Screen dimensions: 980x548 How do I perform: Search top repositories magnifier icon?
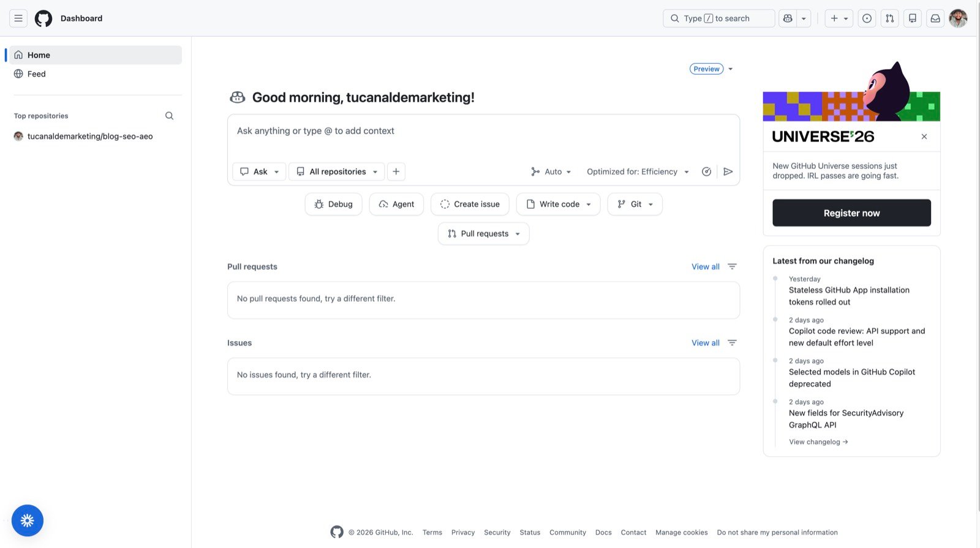click(x=170, y=116)
